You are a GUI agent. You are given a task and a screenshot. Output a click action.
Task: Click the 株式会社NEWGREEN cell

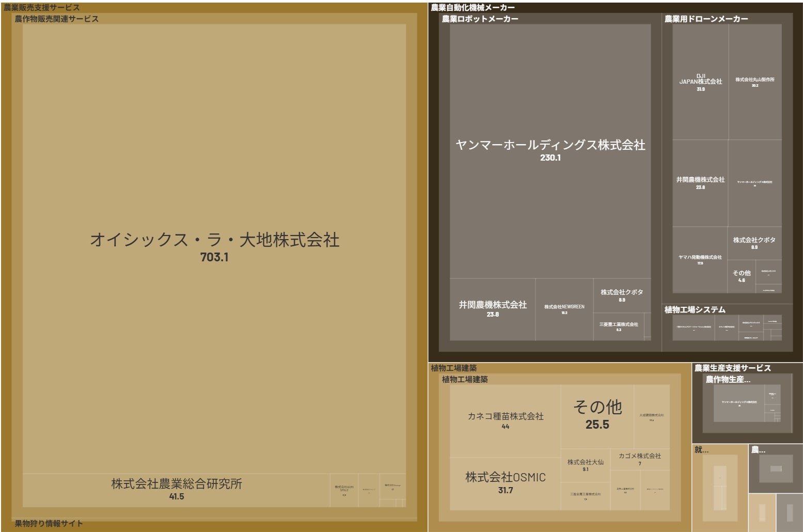point(564,309)
